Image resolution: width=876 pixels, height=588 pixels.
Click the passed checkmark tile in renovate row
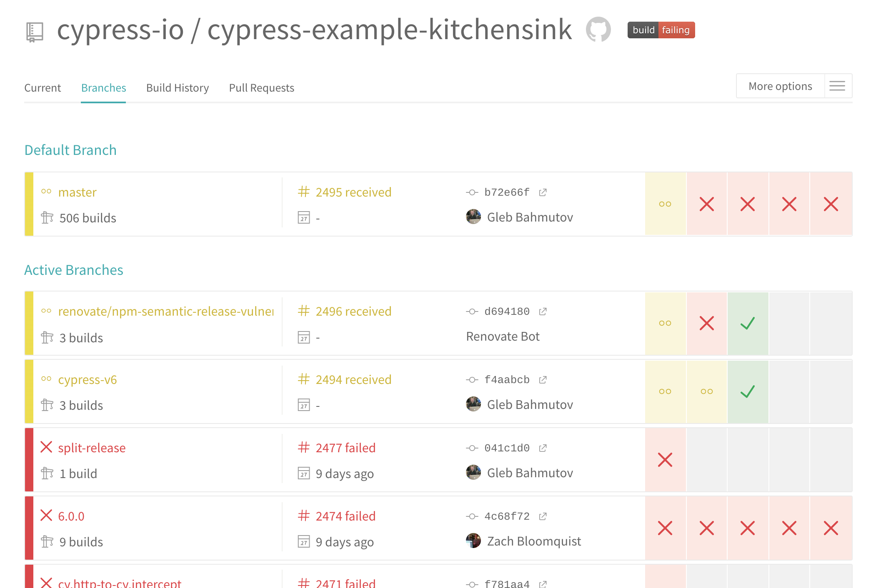(748, 323)
